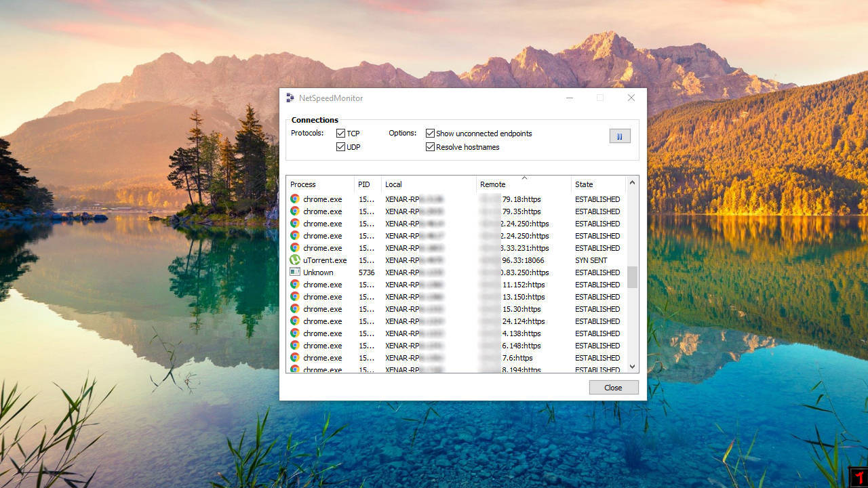Screen dimensions: 868x488
Task: Toggle the UDP protocol checkbox
Action: coord(340,147)
